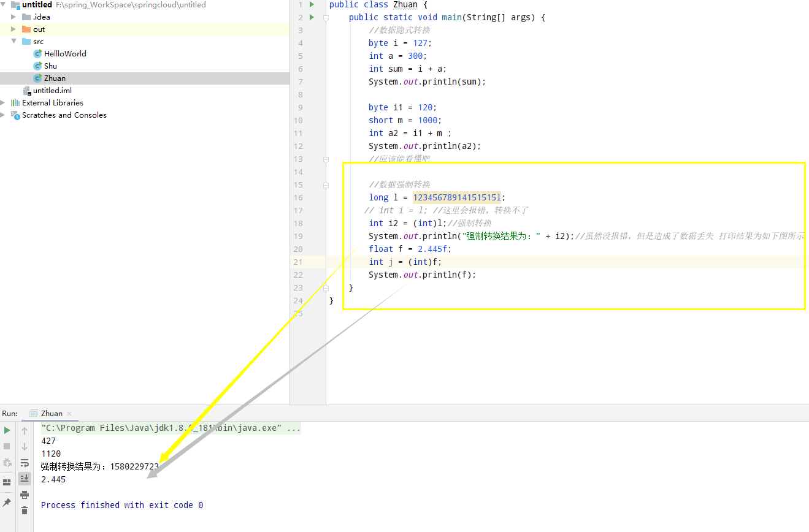Close the Zhuan run tab
This screenshot has width=809, height=532.
tap(69, 414)
